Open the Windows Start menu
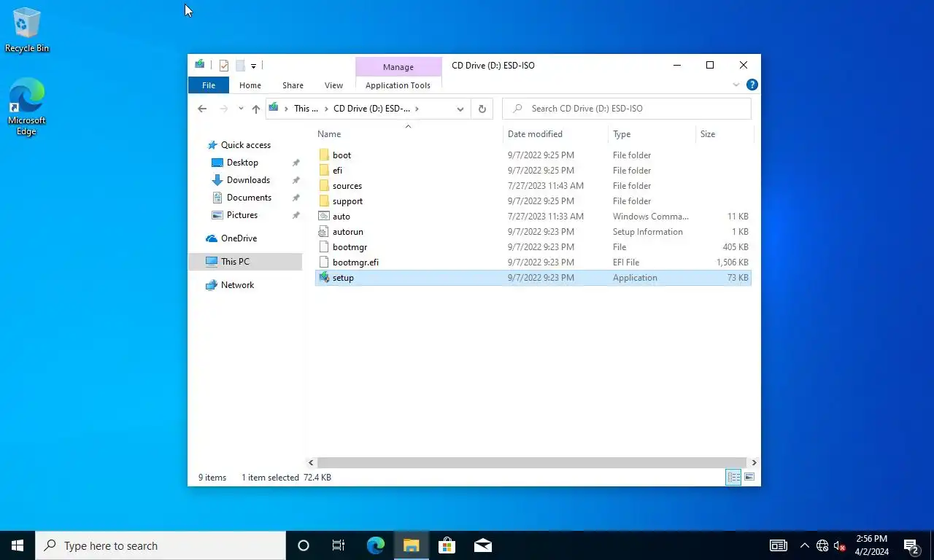The width and height of the screenshot is (934, 560). tap(18, 545)
